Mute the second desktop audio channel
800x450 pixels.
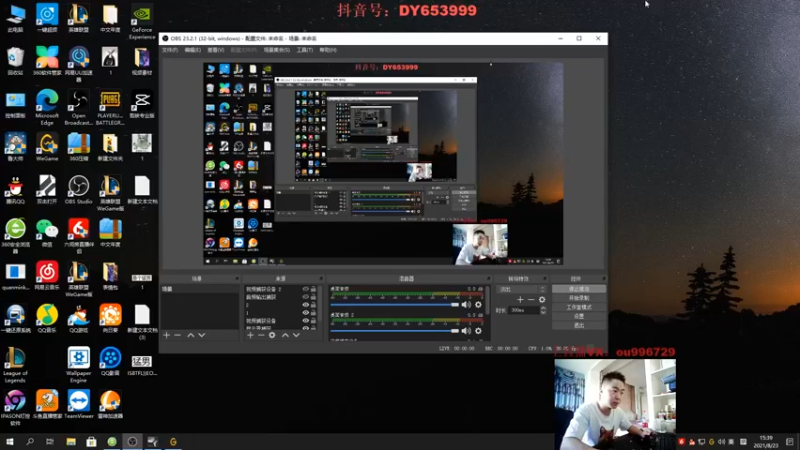click(x=466, y=331)
